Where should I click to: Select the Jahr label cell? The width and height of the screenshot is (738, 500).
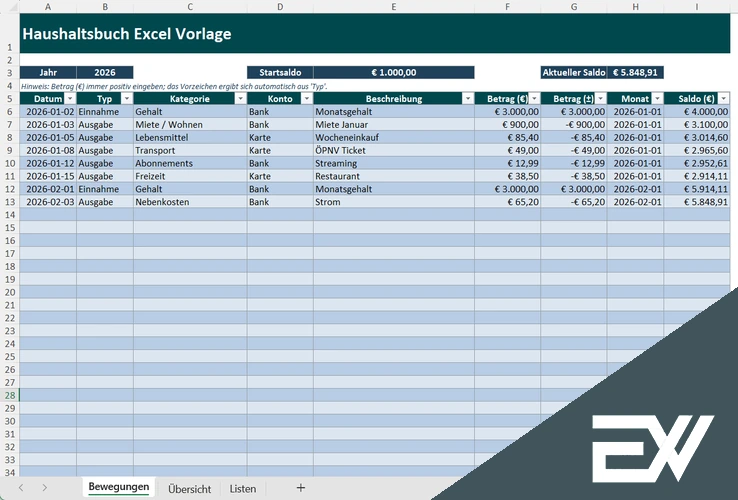[x=48, y=73]
